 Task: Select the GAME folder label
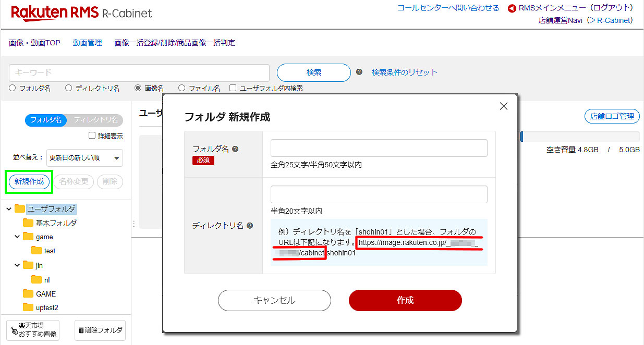[46, 293]
